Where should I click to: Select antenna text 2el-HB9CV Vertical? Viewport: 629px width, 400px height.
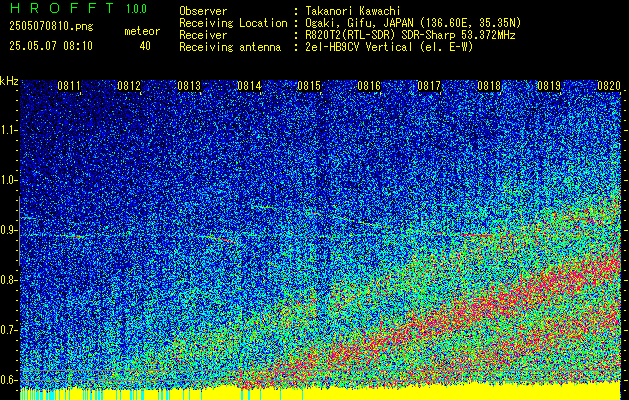point(358,47)
